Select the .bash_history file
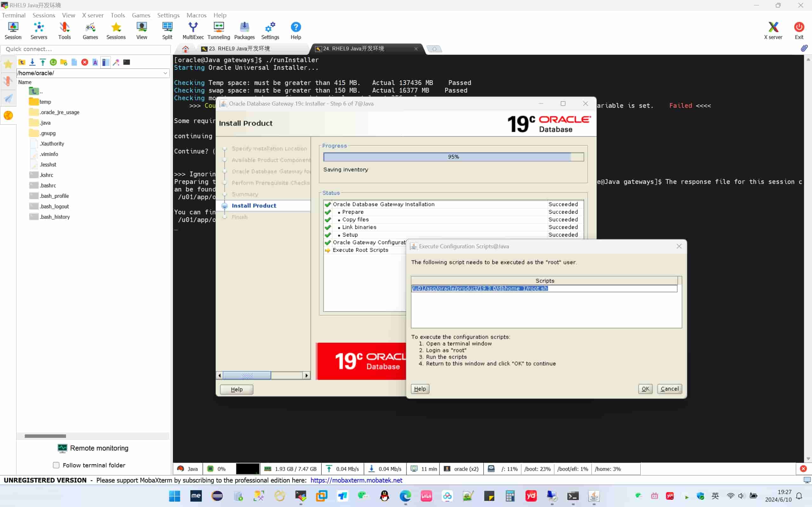812x507 pixels. point(50,217)
